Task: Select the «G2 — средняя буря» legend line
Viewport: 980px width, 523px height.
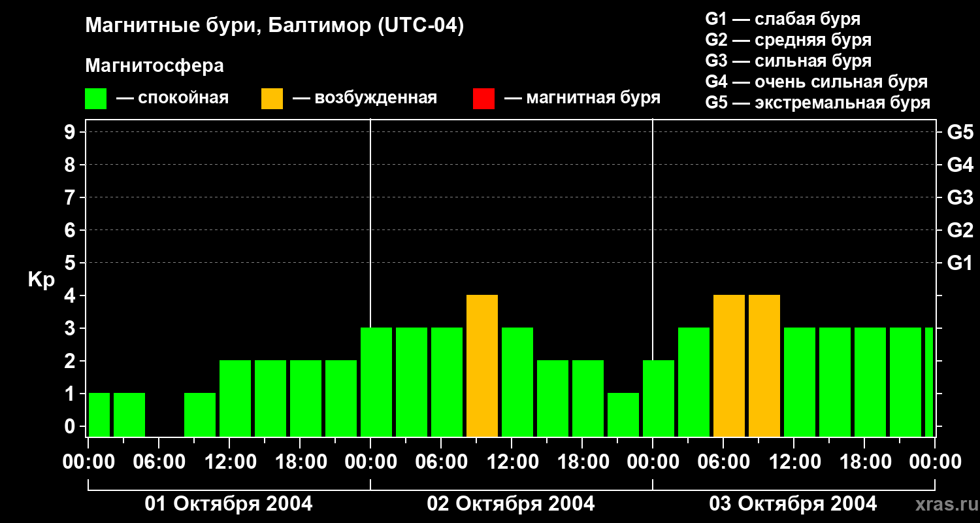Action: pos(789,40)
